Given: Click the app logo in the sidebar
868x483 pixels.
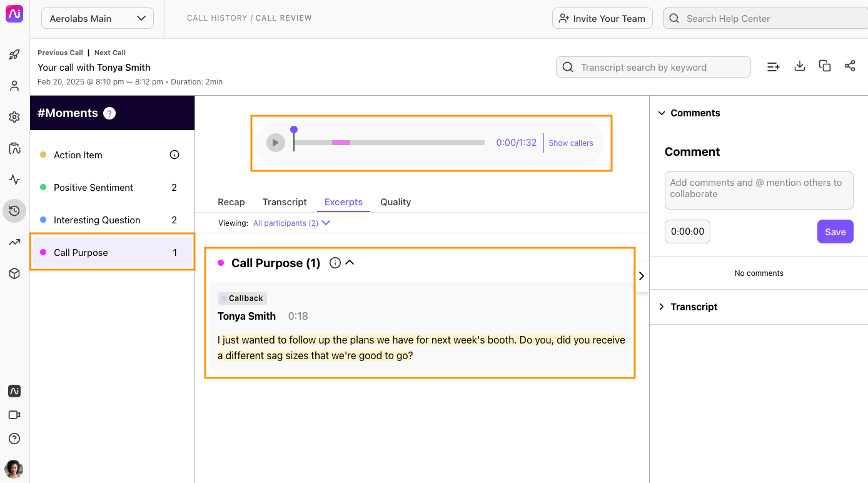Looking at the screenshot, I should (x=14, y=14).
